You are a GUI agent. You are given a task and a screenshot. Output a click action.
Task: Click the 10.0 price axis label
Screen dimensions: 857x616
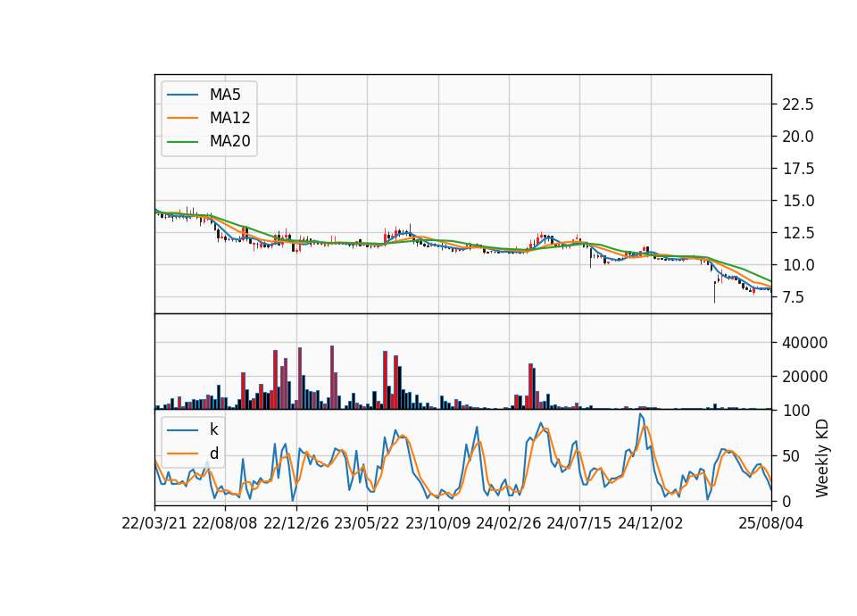click(x=798, y=265)
